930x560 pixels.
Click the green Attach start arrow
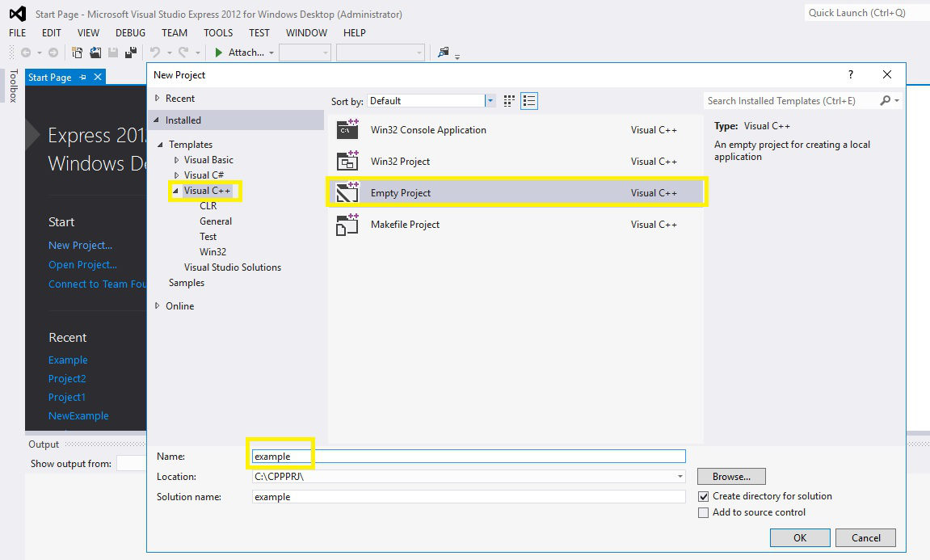click(x=218, y=53)
